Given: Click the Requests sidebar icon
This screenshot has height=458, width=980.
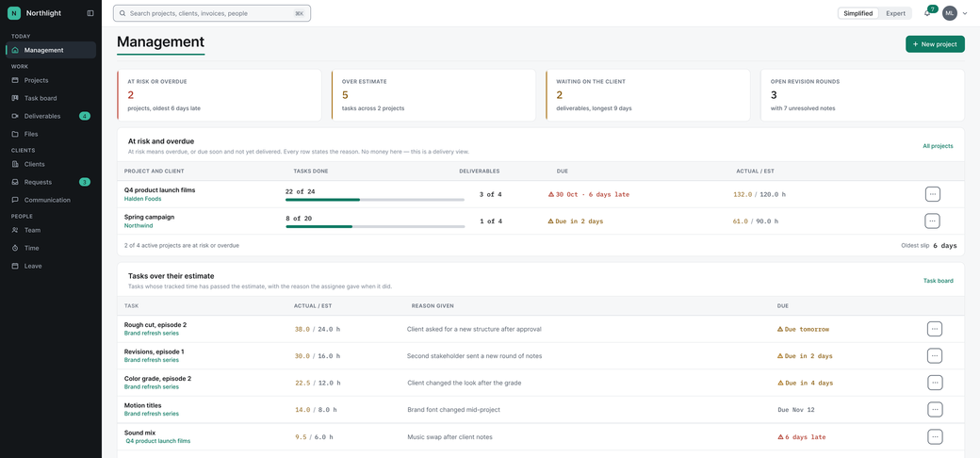Looking at the screenshot, I should [x=15, y=182].
